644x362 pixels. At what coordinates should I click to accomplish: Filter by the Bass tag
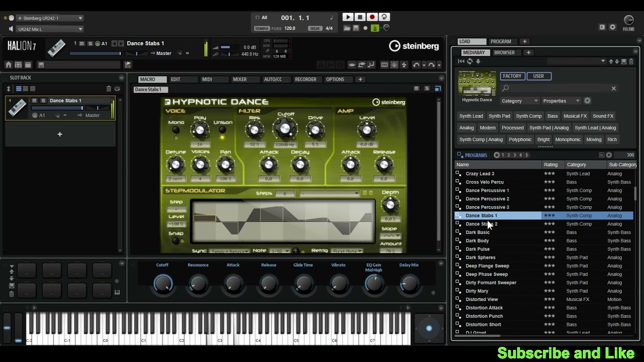coord(552,116)
